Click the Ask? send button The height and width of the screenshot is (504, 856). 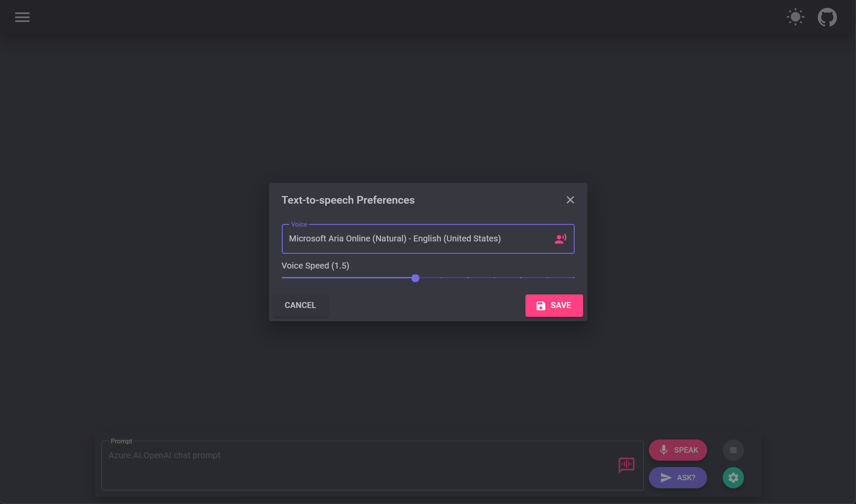(x=678, y=478)
